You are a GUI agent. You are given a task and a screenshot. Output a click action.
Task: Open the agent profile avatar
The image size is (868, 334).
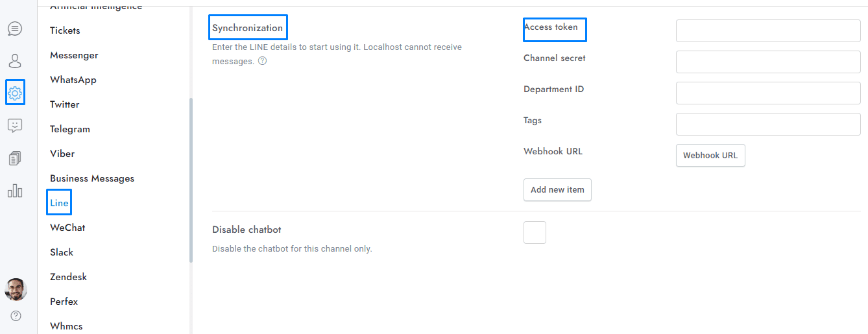pyautogui.click(x=16, y=290)
